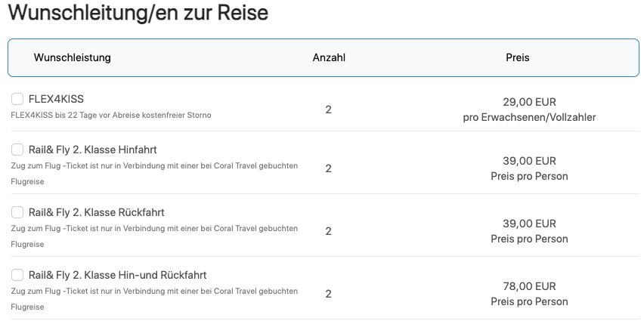Click the 'Wunschleitung/en zur Reise' heading
Screen dimensions: 644x321
[138, 13]
